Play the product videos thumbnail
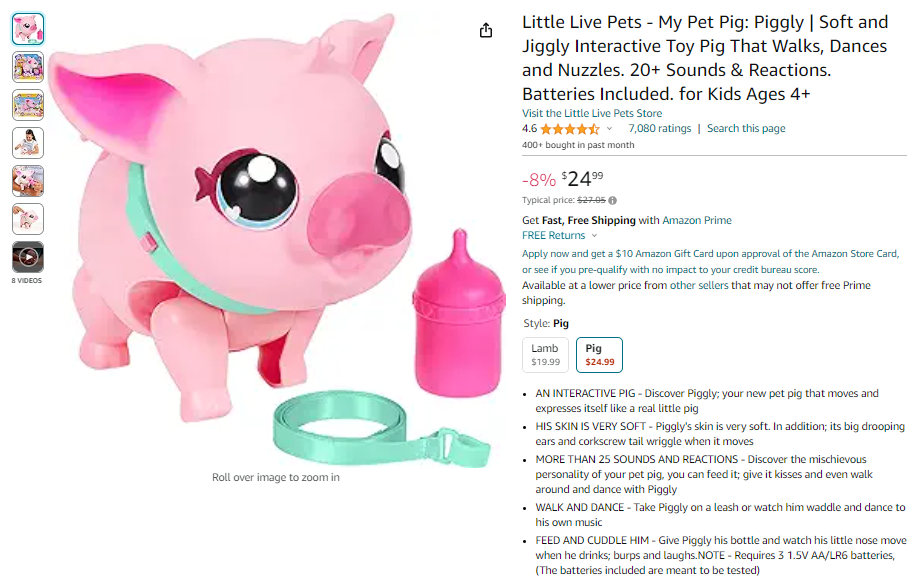Viewport: 916px width, 583px height. coord(28,257)
